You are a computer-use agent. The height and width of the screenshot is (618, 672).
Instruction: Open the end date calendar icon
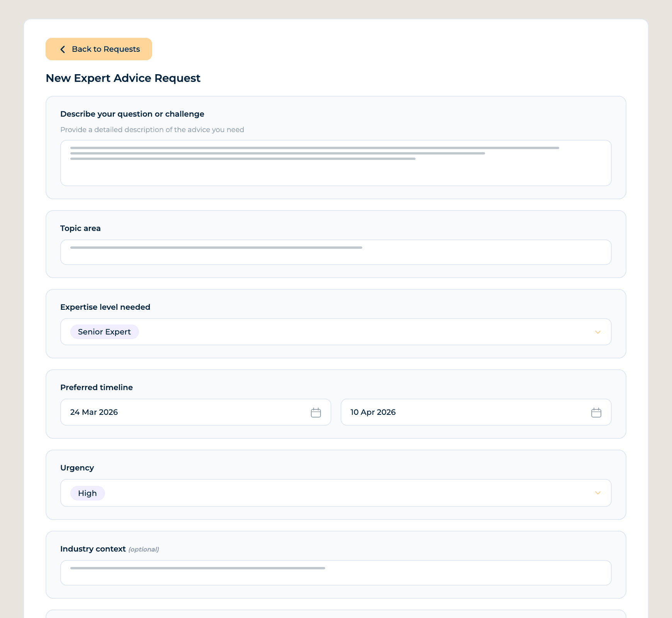pos(596,413)
